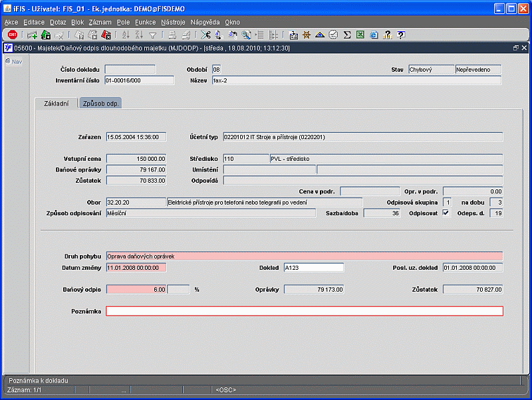Click the Datum změny field
532x400 pixels.
136,268
